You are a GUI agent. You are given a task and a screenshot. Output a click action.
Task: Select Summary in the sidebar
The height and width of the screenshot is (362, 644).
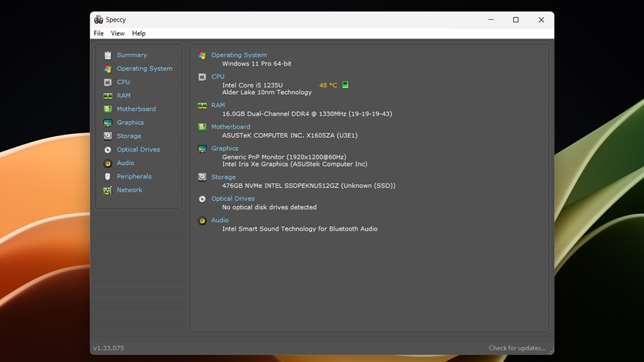tap(132, 55)
